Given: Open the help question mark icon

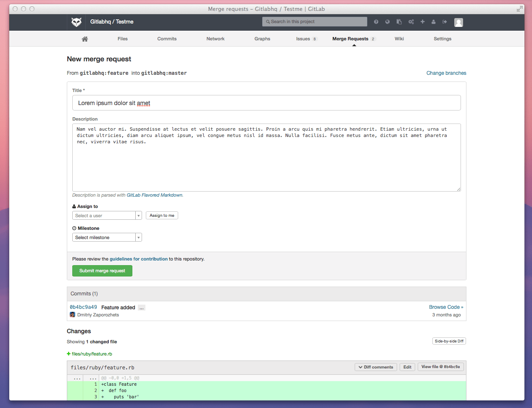Looking at the screenshot, I should [376, 21].
